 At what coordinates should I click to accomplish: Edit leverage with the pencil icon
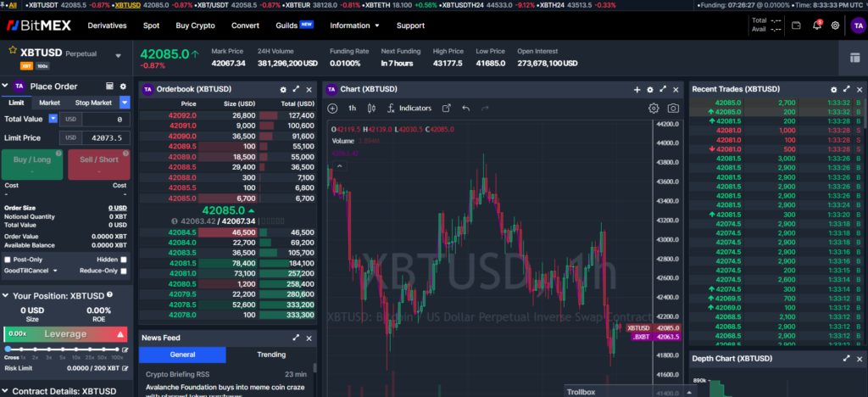[x=125, y=350]
